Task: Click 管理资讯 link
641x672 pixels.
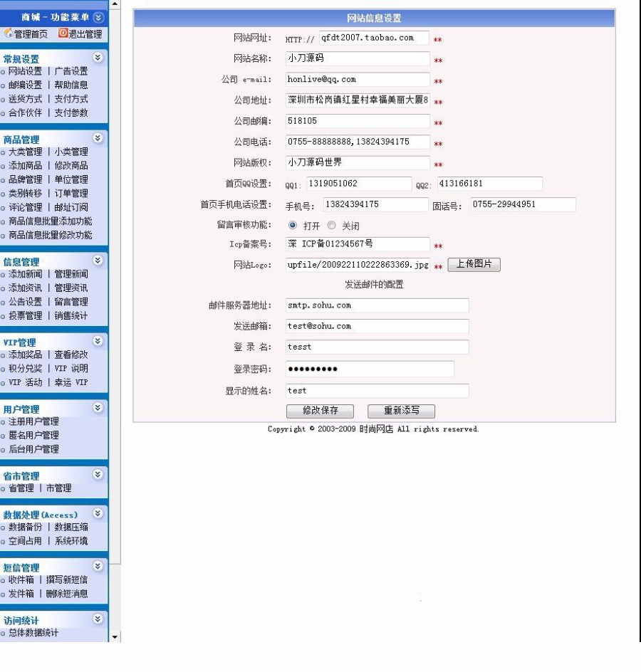Action: click(x=71, y=288)
